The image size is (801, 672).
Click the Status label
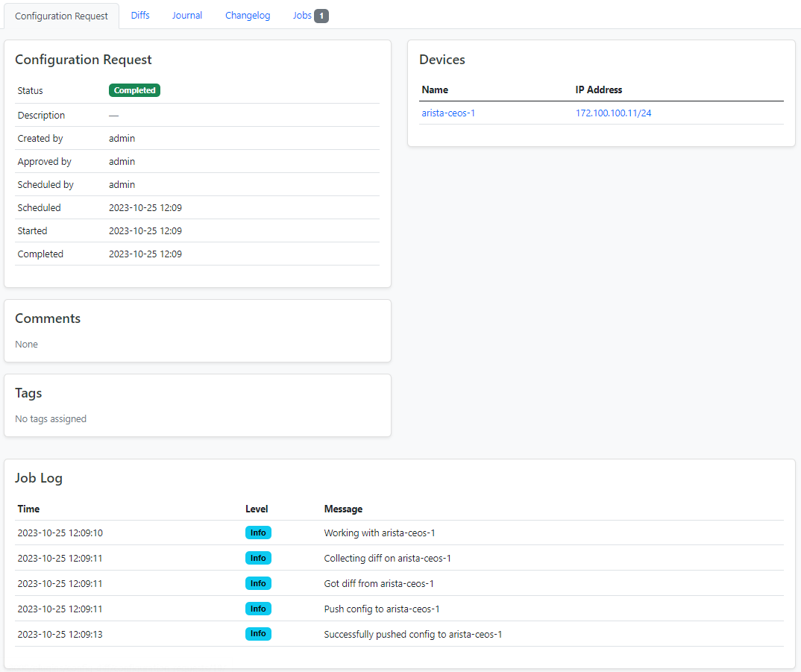tap(30, 90)
